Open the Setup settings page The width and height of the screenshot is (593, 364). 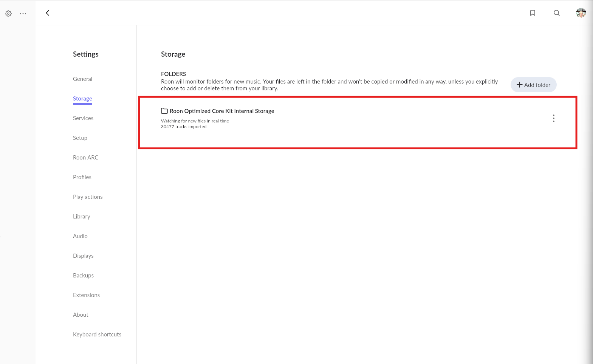[x=80, y=138]
